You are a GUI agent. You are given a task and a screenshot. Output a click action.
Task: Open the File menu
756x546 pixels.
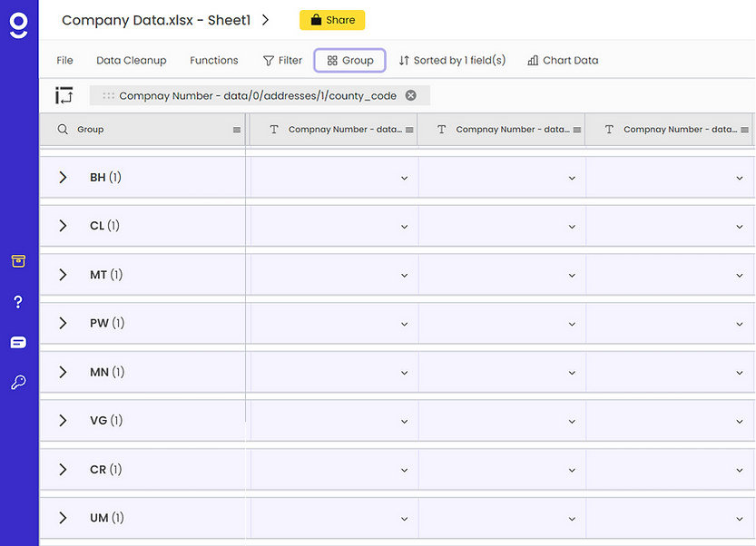tap(64, 60)
